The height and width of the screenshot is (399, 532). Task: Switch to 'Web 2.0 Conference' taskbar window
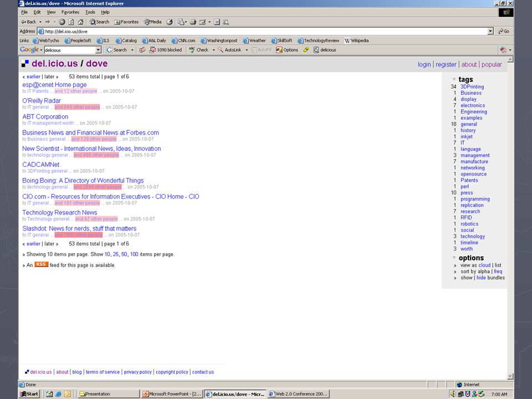[x=298, y=394]
